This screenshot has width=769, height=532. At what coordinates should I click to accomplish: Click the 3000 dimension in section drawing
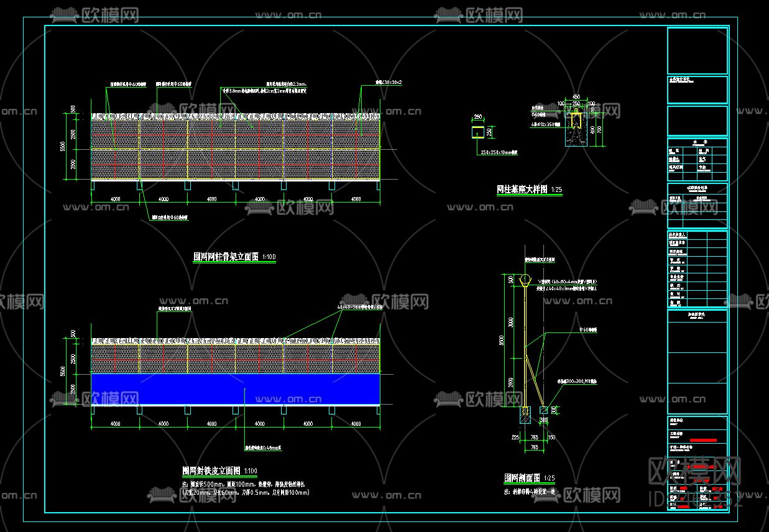pos(512,321)
